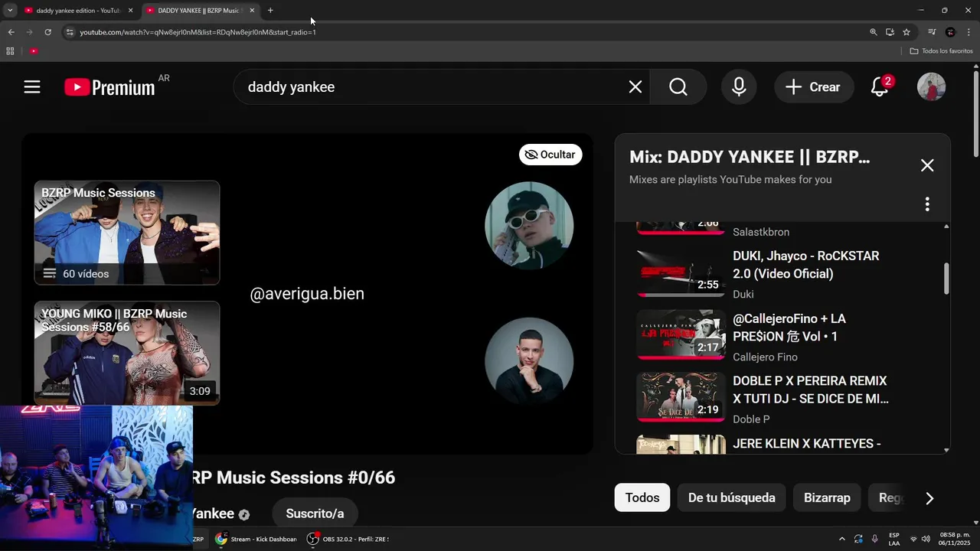Open the notifications bell
The height and width of the screenshot is (551, 980).
[x=880, y=87]
